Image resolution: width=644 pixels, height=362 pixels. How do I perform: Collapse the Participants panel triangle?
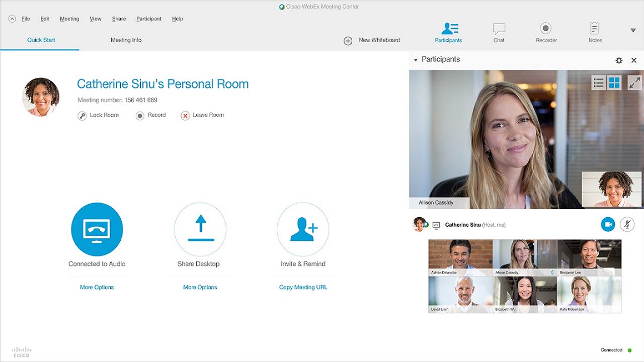(x=416, y=60)
